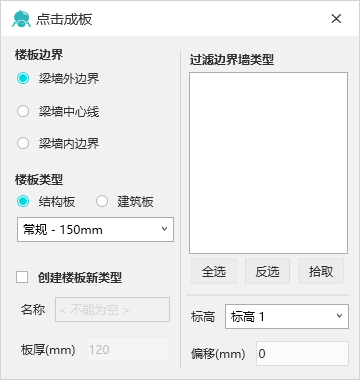
Task: Select 梁墙外边界 radio option
Action: coord(23,79)
